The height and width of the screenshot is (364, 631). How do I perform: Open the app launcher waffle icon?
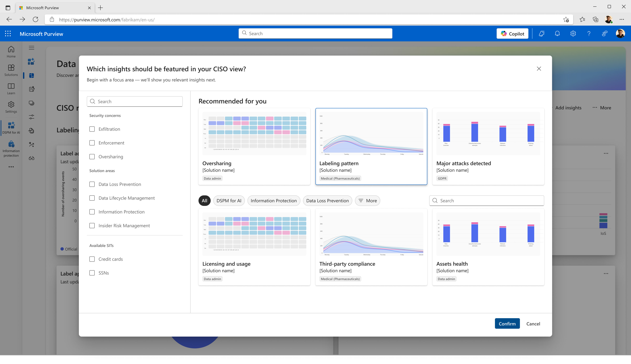tap(8, 33)
